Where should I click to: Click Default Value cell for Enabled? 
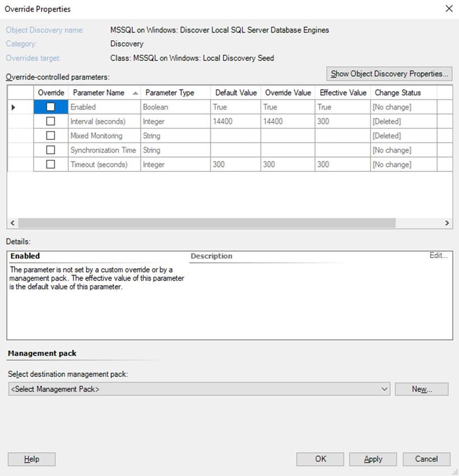point(236,107)
